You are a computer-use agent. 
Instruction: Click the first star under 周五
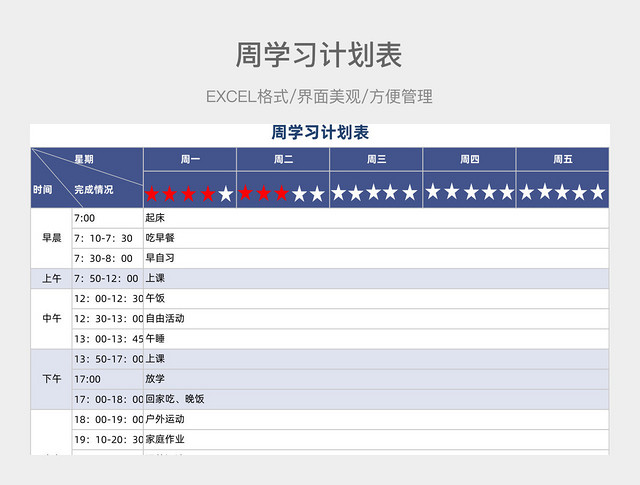click(x=527, y=191)
